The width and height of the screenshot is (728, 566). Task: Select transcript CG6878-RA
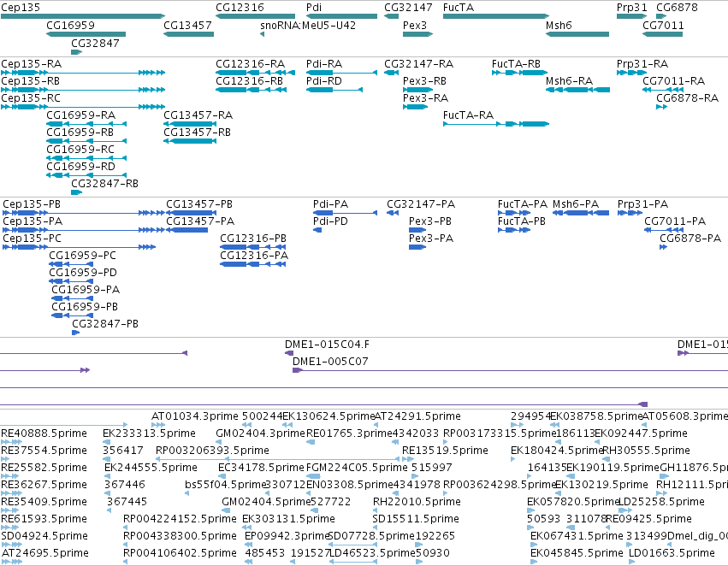coord(688,98)
